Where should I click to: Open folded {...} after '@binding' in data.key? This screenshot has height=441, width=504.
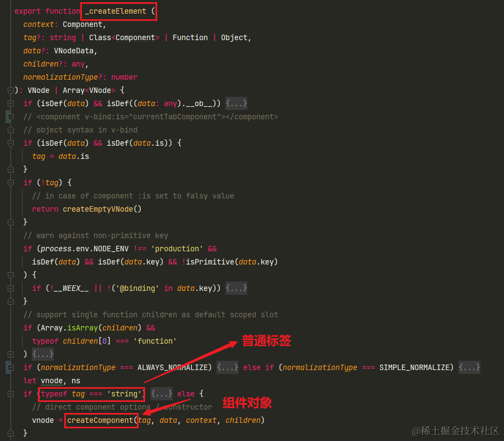(x=236, y=288)
